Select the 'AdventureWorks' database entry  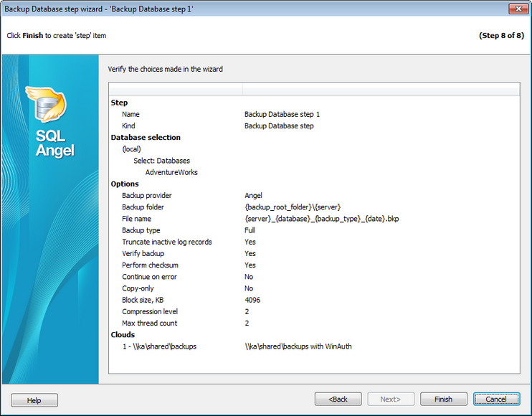click(x=171, y=172)
